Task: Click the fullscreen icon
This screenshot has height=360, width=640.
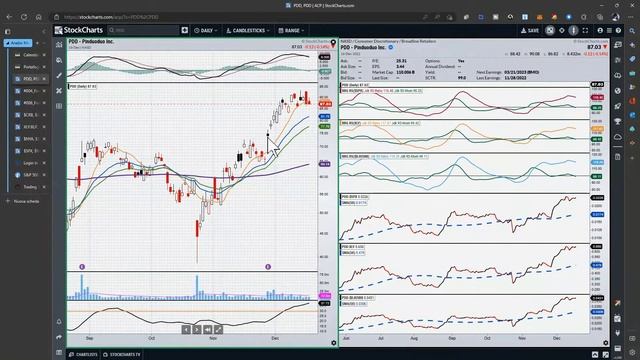Action: click(x=585, y=31)
